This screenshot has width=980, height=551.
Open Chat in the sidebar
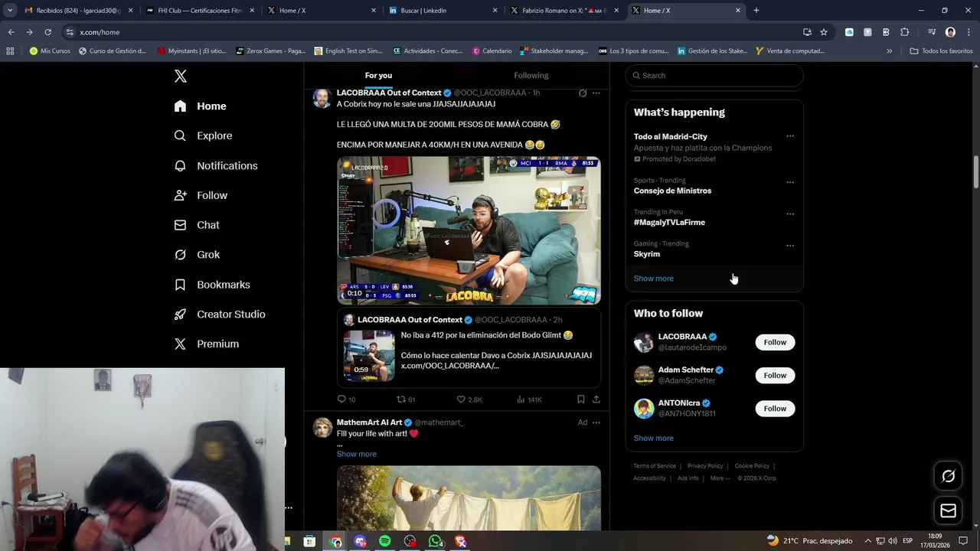tap(197, 225)
